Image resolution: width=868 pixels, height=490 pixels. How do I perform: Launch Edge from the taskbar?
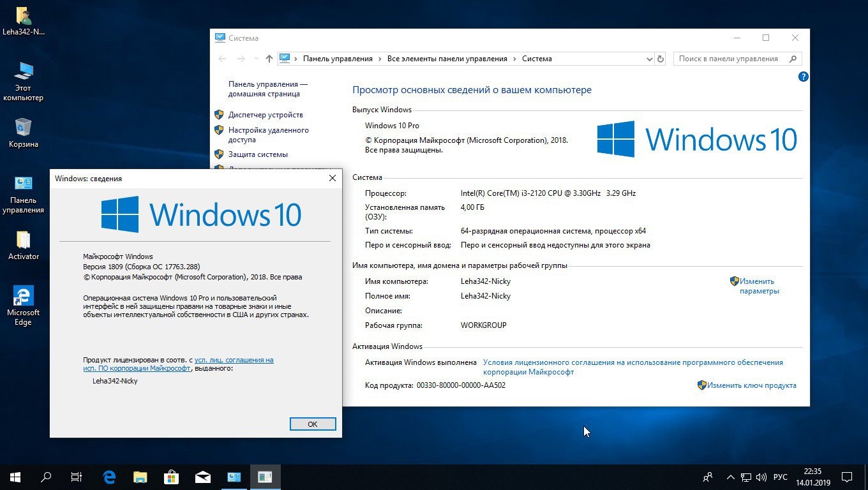pos(109,477)
